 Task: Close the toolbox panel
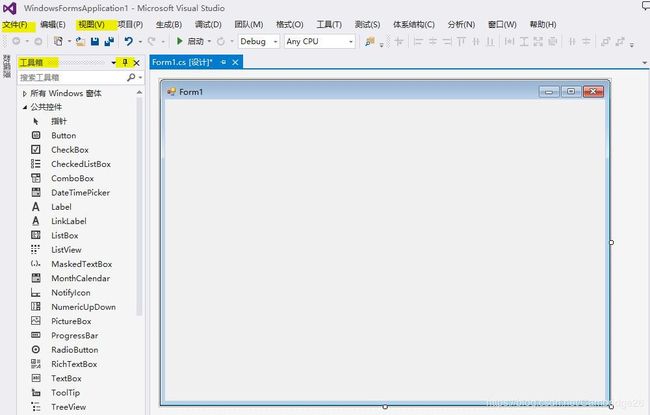[x=136, y=63]
